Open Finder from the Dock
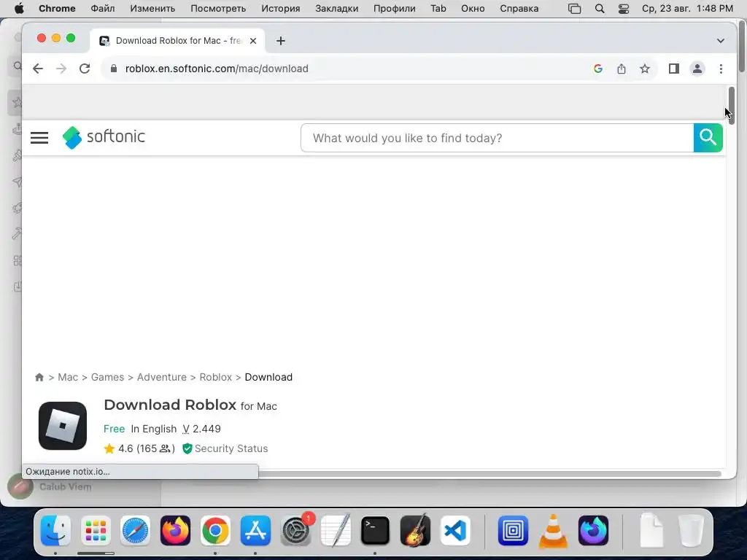This screenshot has width=747, height=560. point(55,531)
